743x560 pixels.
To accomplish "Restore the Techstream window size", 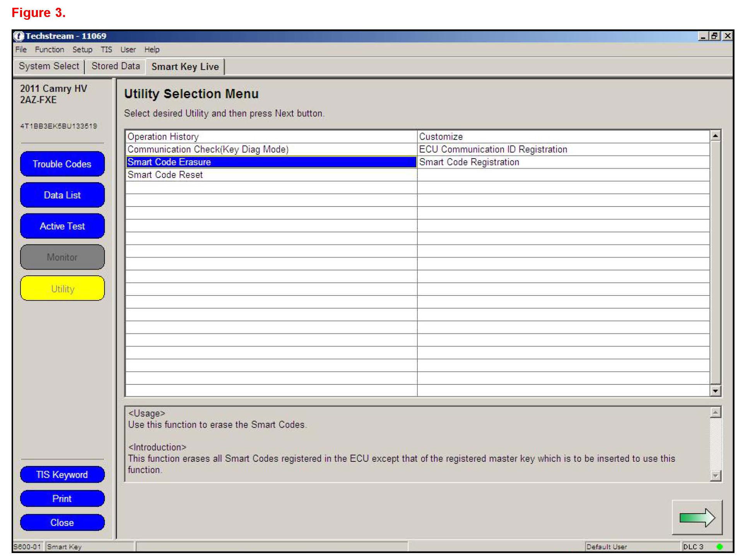I will (715, 36).
